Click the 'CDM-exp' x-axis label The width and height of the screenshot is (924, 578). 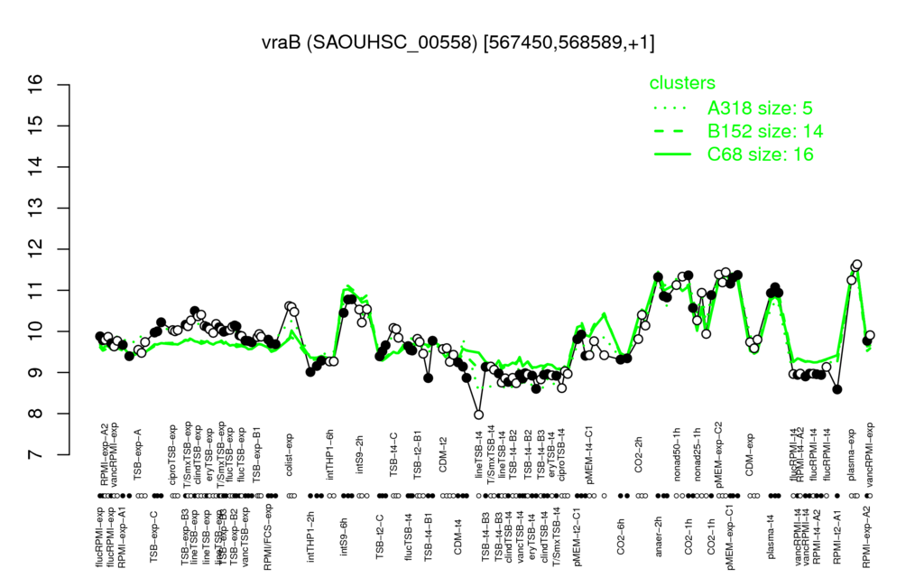coord(750,454)
